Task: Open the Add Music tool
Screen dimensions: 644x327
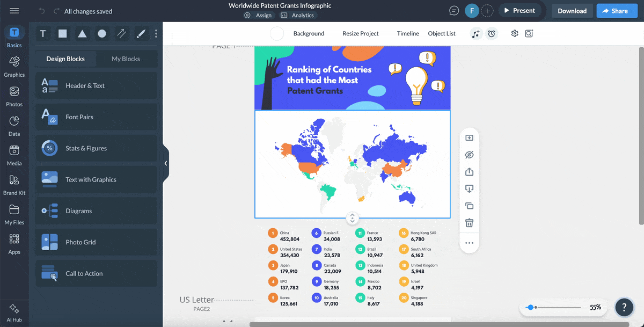Action: click(x=475, y=33)
